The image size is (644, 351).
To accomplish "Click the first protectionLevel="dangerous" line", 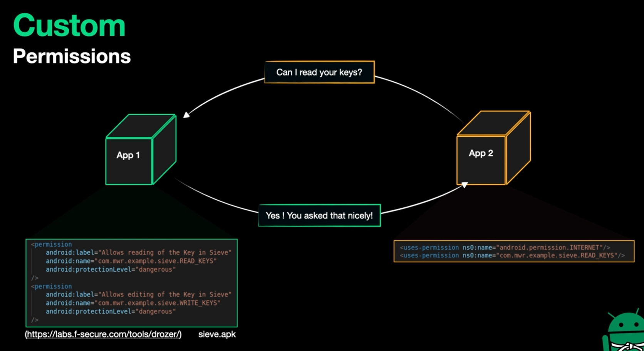I will [111, 269].
